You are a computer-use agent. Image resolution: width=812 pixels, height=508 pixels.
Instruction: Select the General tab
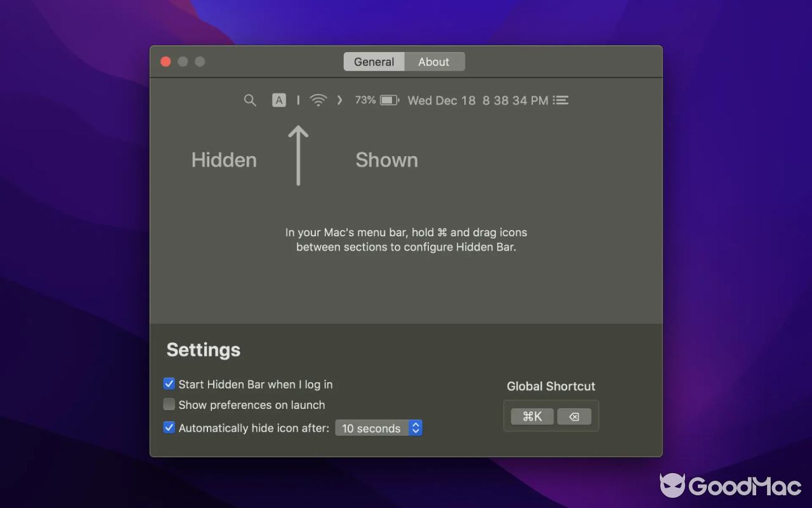pos(374,62)
